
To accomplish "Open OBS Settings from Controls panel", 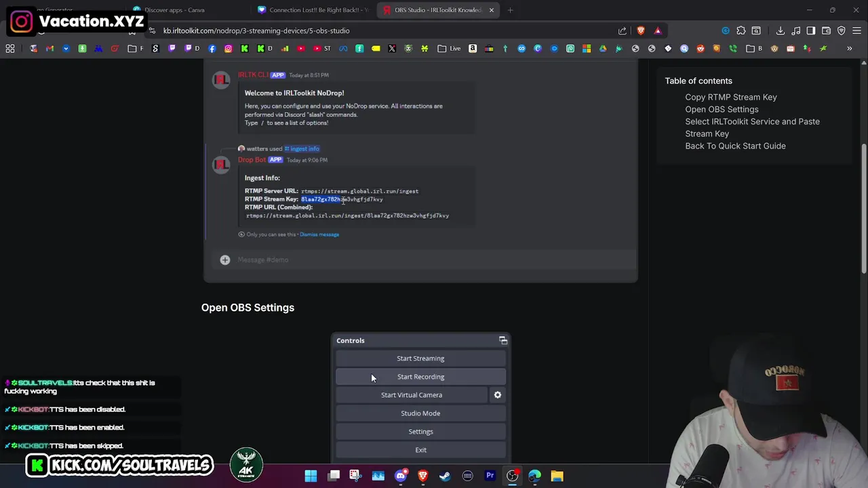I will (420, 432).
